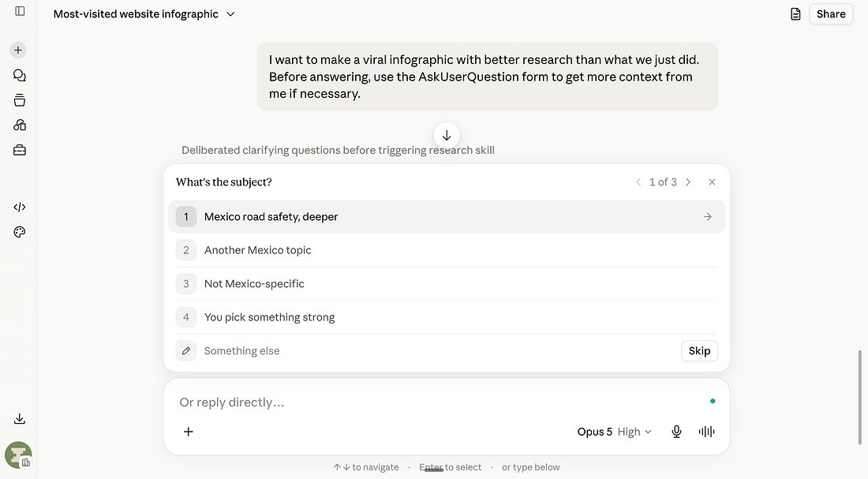Expand the conversation title dropdown

(x=231, y=14)
